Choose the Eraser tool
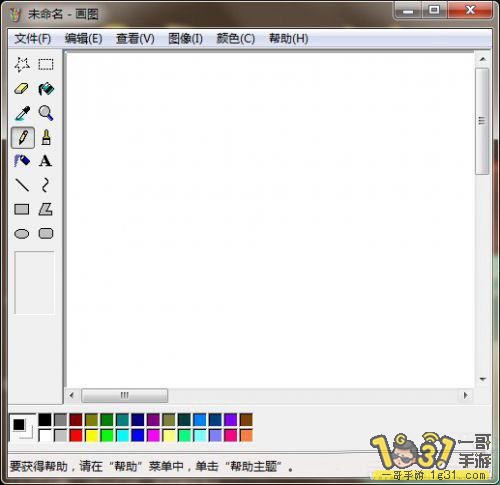The image size is (500, 485). [22, 89]
